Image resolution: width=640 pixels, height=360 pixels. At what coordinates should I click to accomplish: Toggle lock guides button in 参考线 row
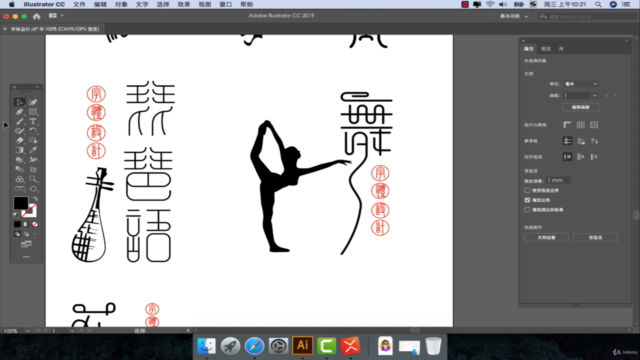581,141
